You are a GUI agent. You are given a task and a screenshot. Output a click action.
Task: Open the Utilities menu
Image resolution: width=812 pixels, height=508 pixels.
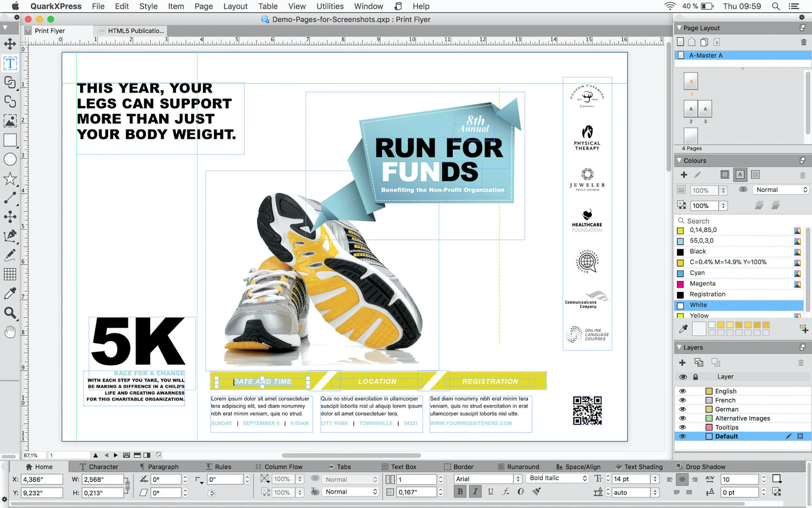[x=330, y=6]
